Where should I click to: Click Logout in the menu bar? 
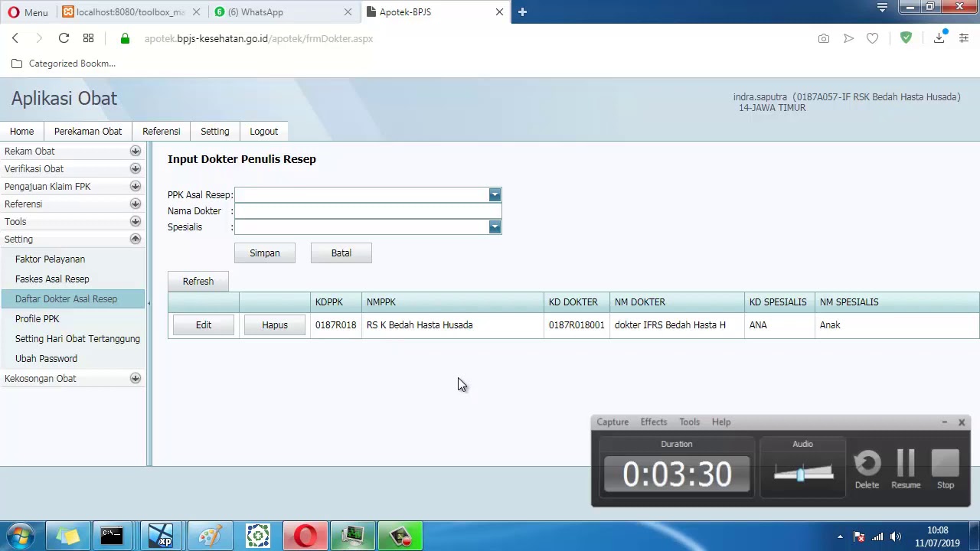263,132
